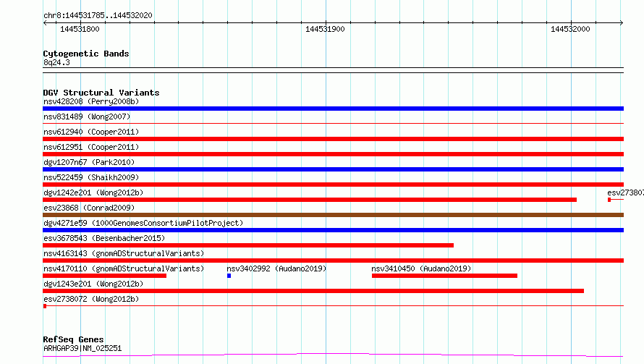Open nsv4170110 (gnomADStructuralVariants) label
Image resolution: width=644 pixels, height=364 pixels.
(x=124, y=268)
